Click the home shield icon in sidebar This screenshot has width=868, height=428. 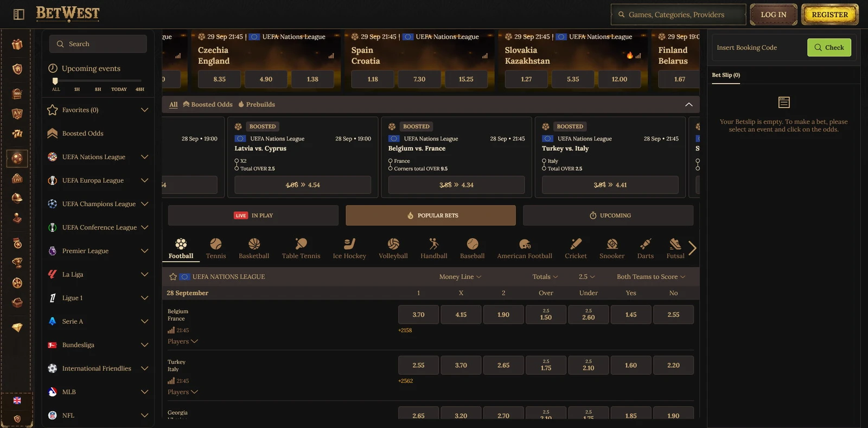tap(17, 69)
